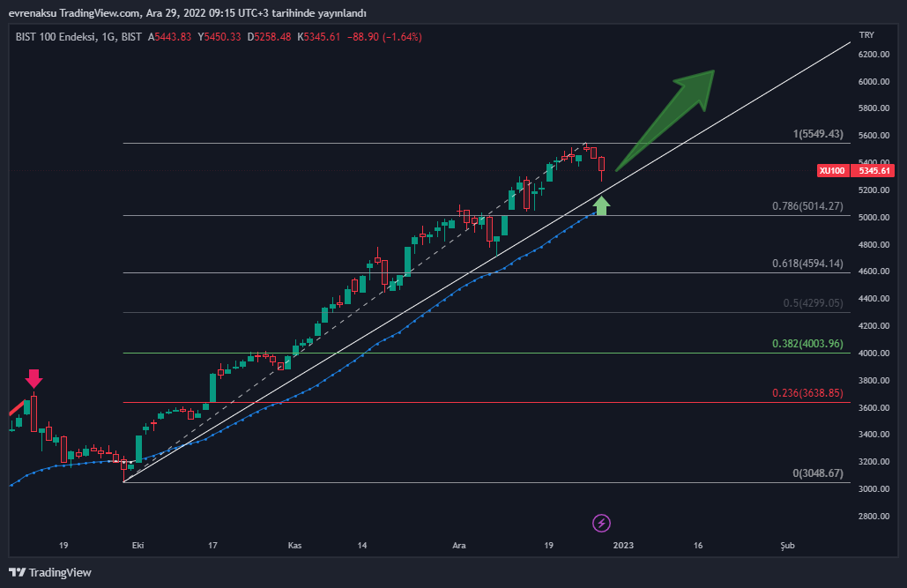Image resolution: width=907 pixels, height=588 pixels.
Task: Click the Kas month label on time axis
Action: [294, 545]
